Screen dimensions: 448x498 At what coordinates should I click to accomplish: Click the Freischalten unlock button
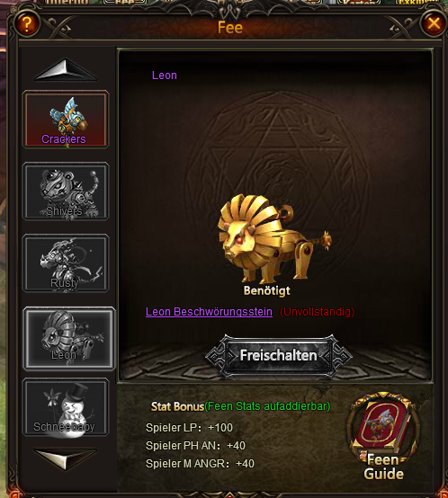tap(279, 356)
